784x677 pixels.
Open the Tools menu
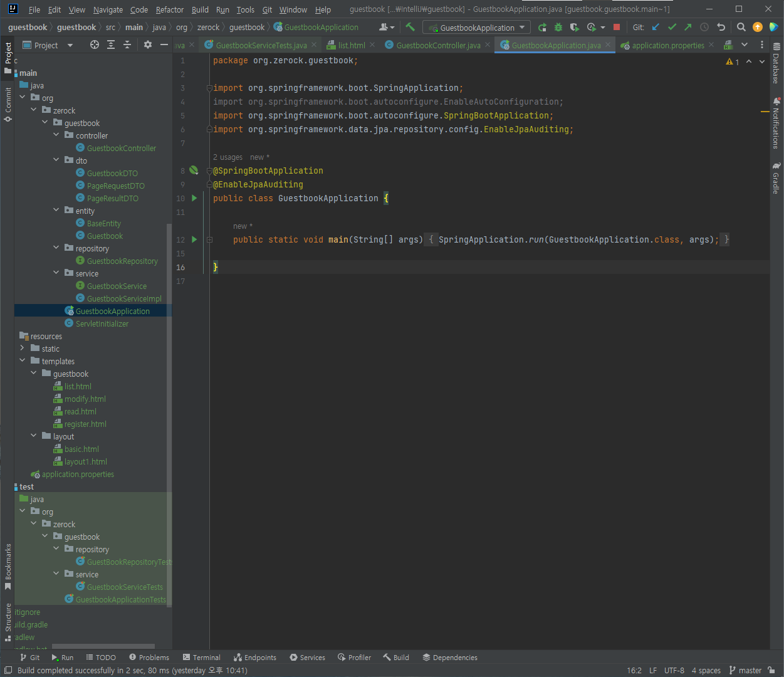point(245,9)
